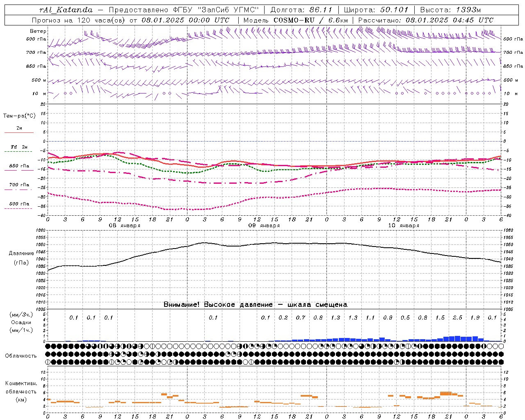Click the 500 м wind level label on the left

39,80
